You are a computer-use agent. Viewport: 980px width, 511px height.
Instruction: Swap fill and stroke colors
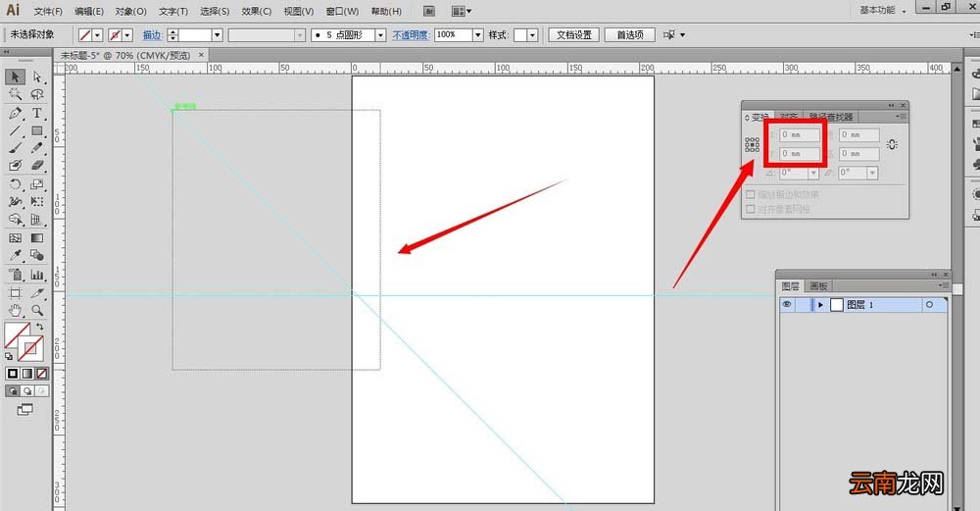pos(40,327)
